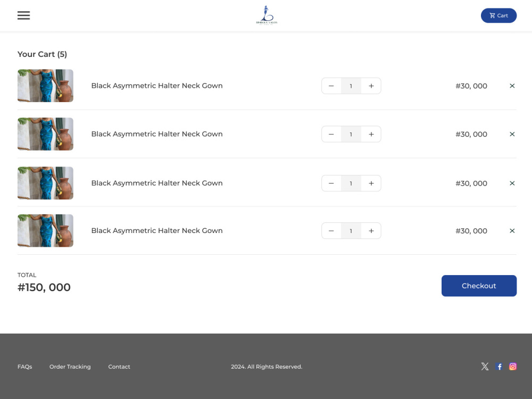Open the thumbnail of the first cart item
This screenshot has height=399, width=532.
click(45, 86)
